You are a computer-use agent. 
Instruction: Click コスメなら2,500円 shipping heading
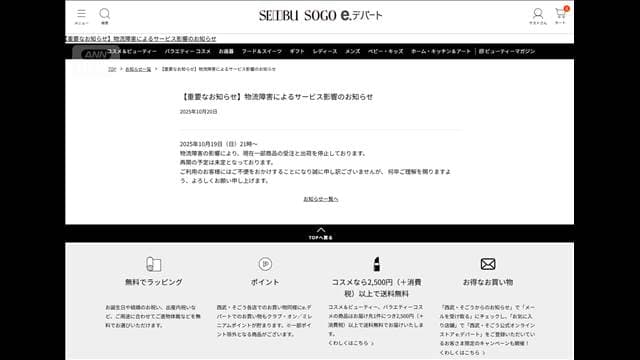click(376, 288)
